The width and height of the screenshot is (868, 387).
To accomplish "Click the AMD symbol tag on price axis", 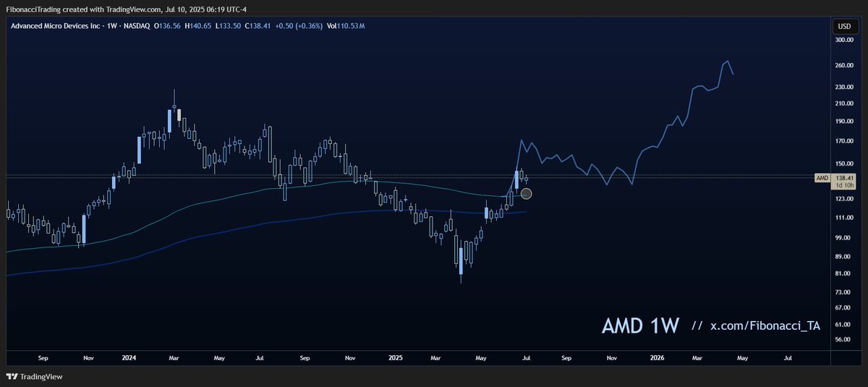I will coord(822,178).
